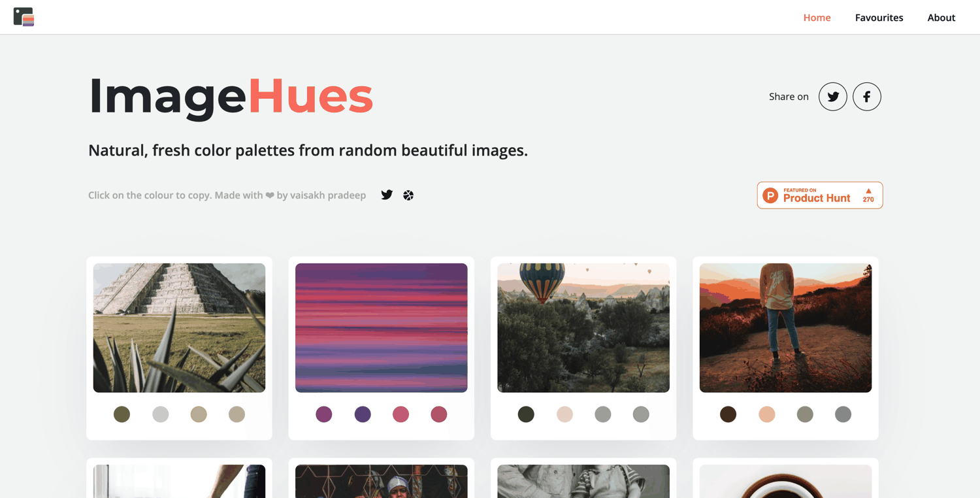Screen dimensions: 980x498
Task: Click the hot air balloon thumbnail
Action: click(x=583, y=328)
